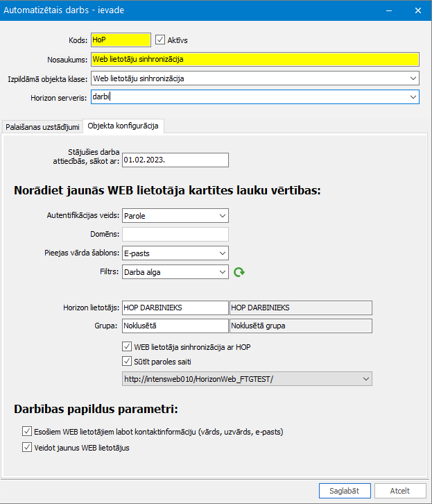
Task: Expand the HorizonWeb_FTGTEST URL dropdown
Action: coord(366,379)
